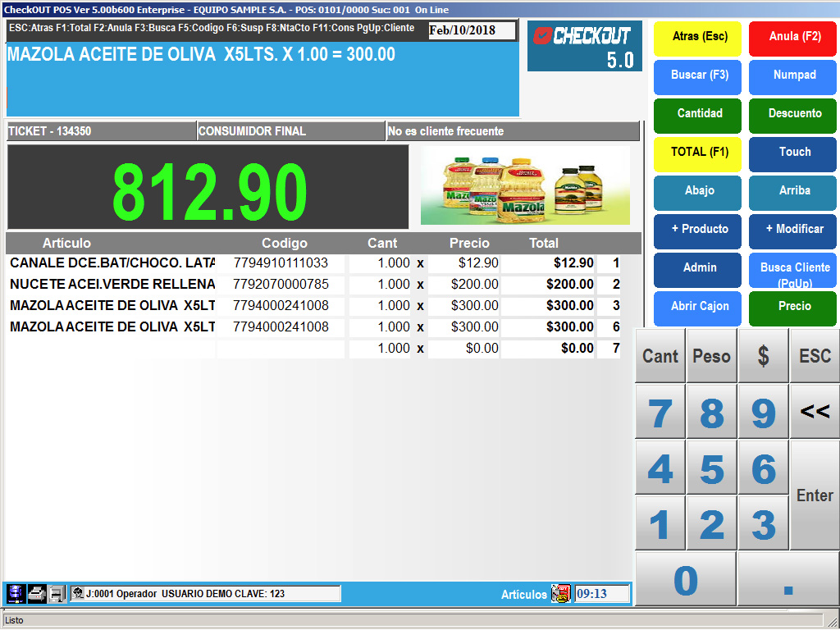Click the Artículo column header
Screen dimensions: 840x630
(x=67, y=243)
